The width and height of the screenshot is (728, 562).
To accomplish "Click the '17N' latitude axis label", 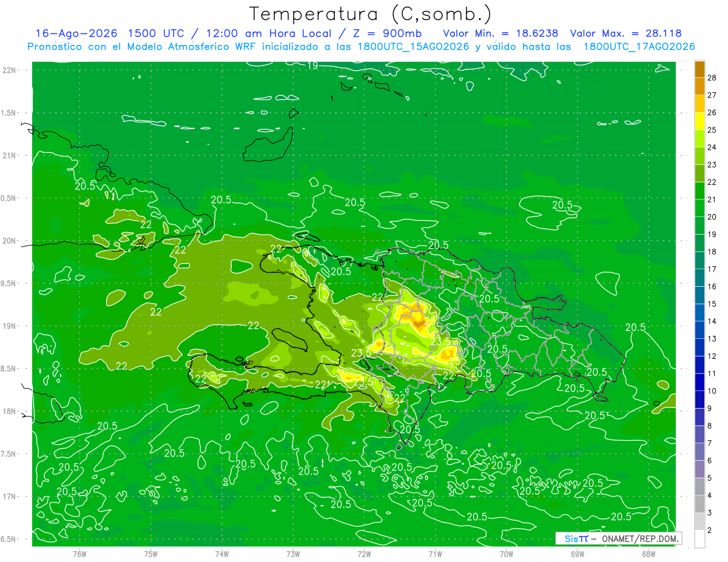I will coord(8,497).
